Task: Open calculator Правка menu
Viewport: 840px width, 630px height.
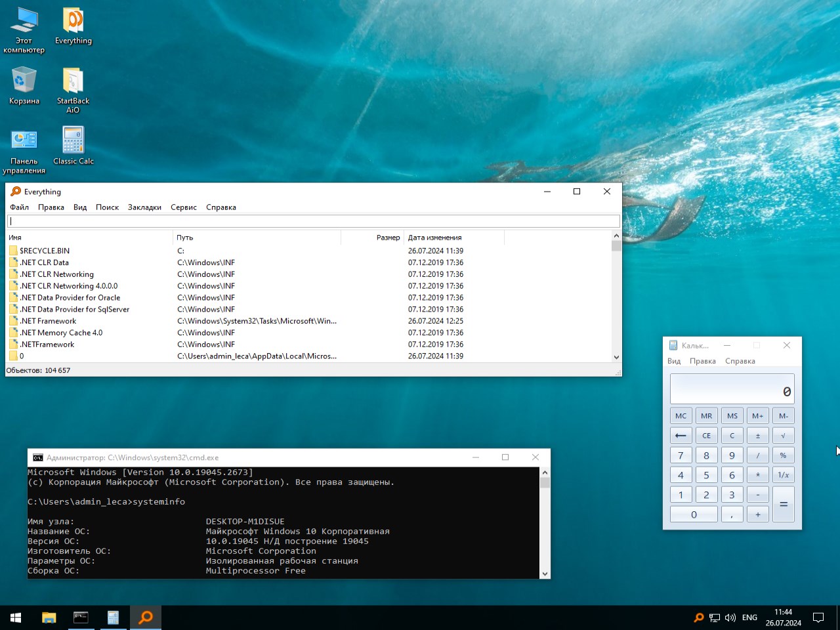Action: point(702,361)
